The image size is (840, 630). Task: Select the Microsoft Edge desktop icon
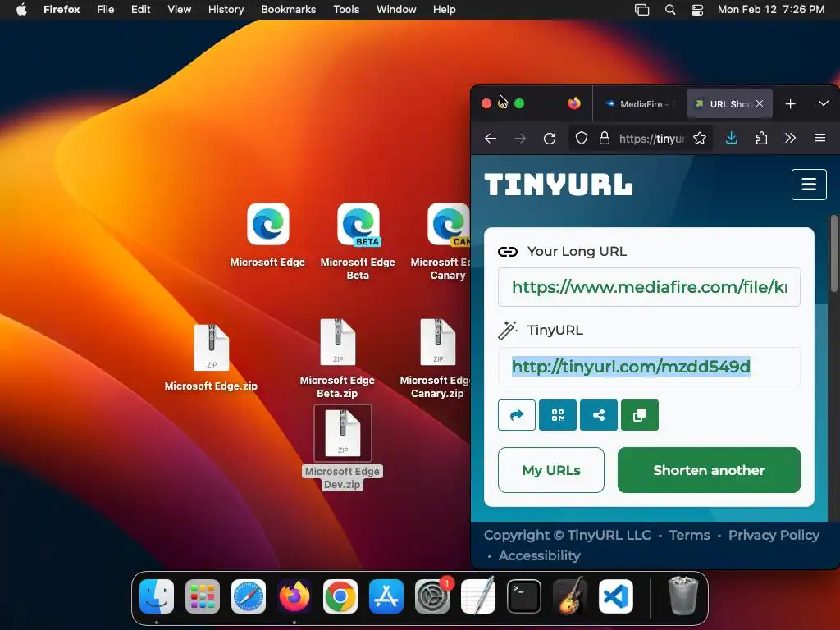[268, 235]
